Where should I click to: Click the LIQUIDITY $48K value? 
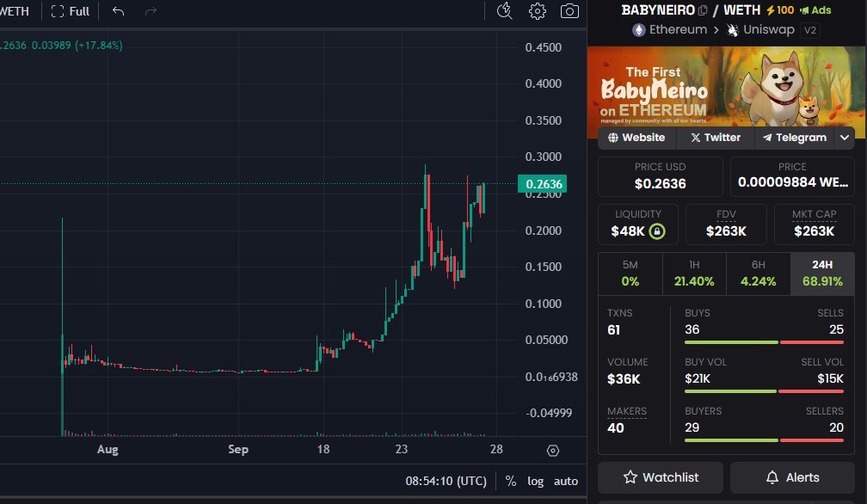pyautogui.click(x=628, y=231)
